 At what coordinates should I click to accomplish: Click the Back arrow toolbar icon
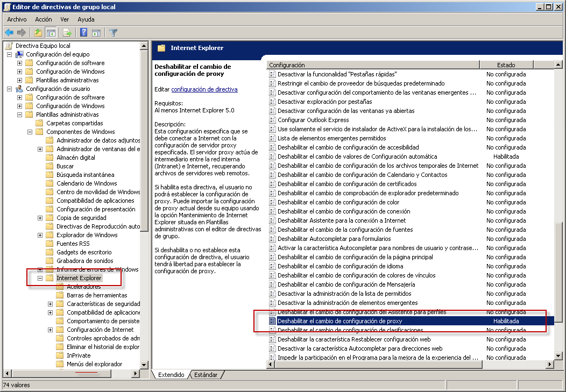[9, 33]
